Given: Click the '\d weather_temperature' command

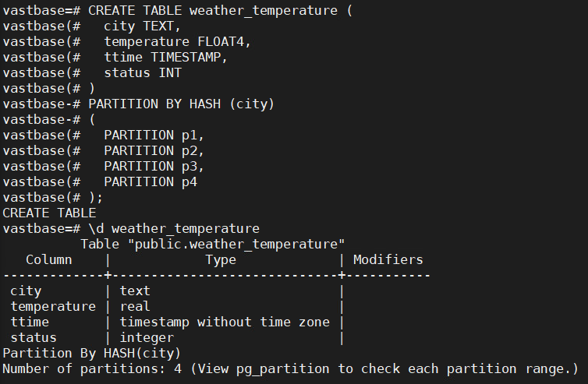Looking at the screenshot, I should (173, 228).
